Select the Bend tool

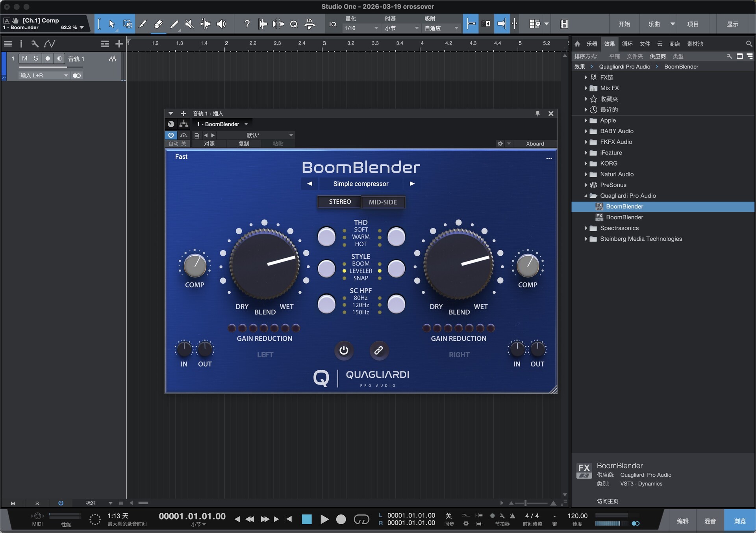click(205, 24)
